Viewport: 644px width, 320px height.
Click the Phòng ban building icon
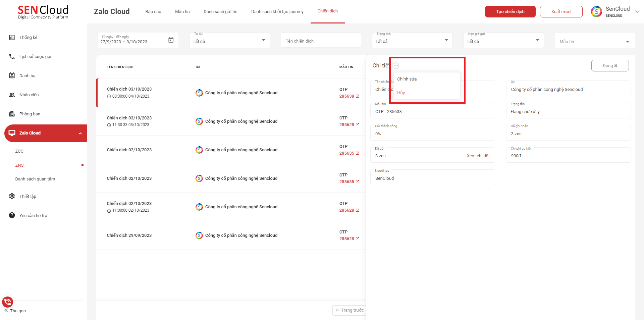[x=12, y=114]
